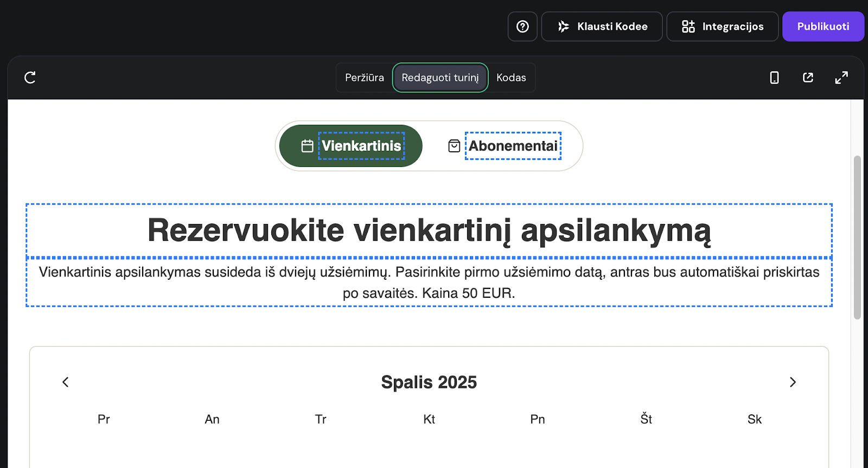Click the An weekday header

[212, 419]
